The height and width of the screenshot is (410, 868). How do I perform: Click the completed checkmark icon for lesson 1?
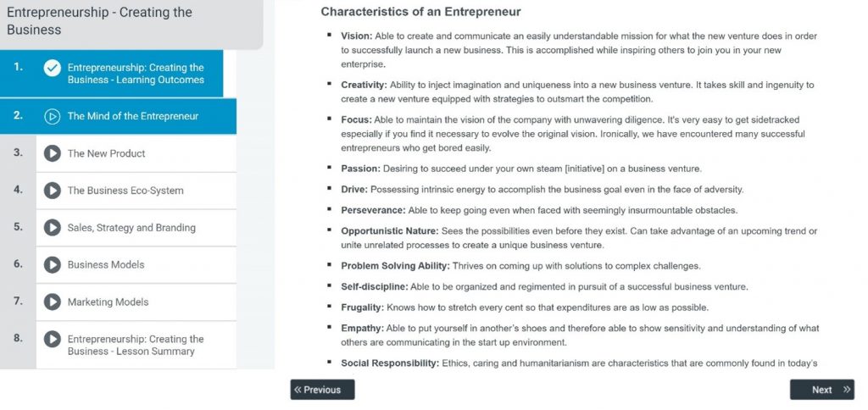click(x=53, y=69)
